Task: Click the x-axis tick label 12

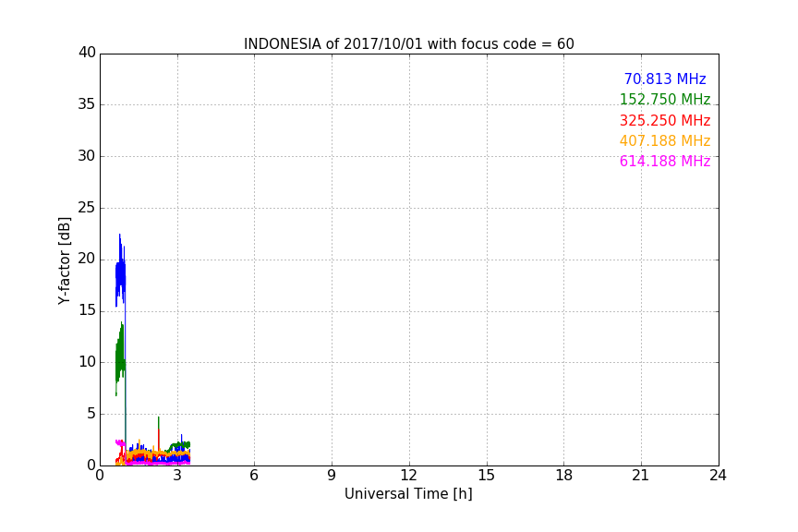Action: point(409,476)
